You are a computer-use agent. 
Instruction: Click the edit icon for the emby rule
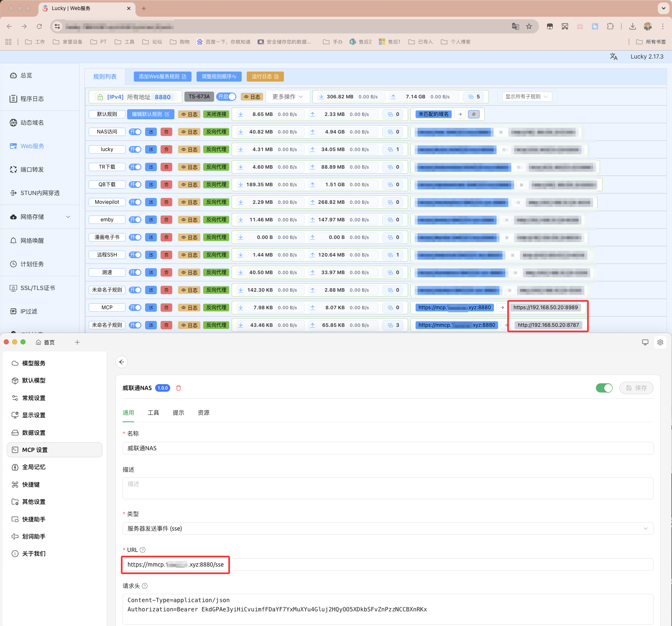(151, 220)
